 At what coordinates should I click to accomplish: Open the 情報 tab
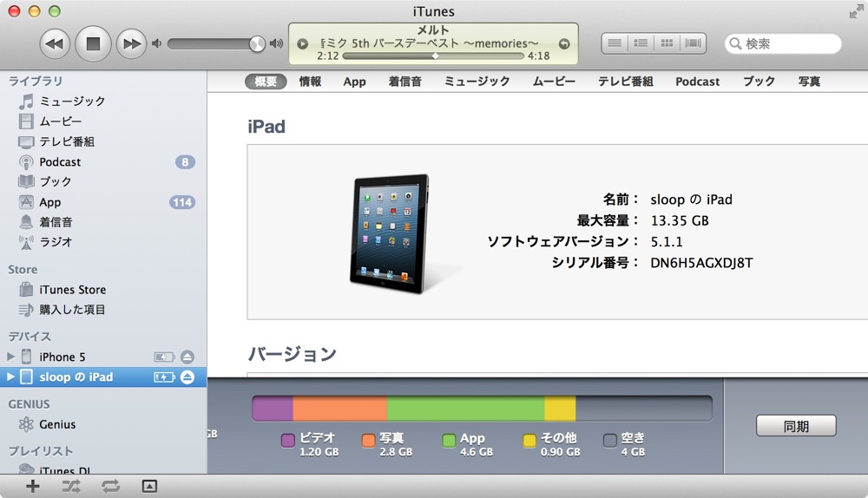tap(310, 82)
